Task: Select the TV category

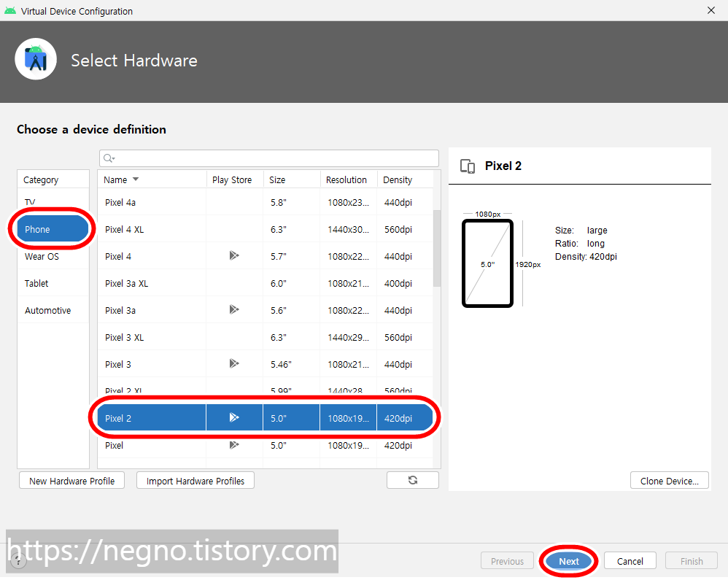Action: 53,202
